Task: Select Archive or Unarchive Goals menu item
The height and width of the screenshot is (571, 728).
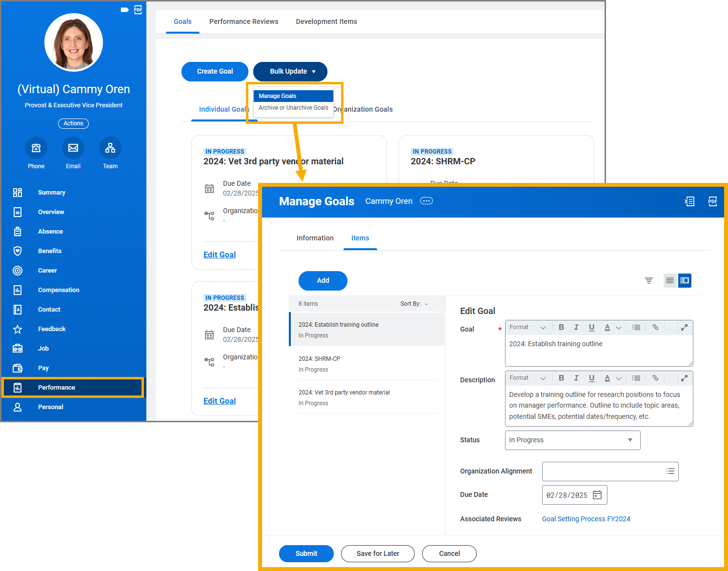Action: (293, 108)
